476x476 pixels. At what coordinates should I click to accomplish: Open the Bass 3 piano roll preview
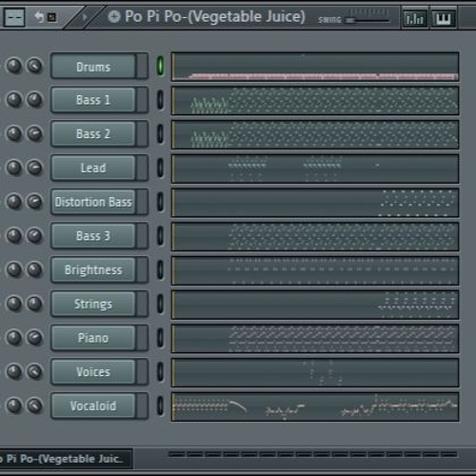click(315, 236)
